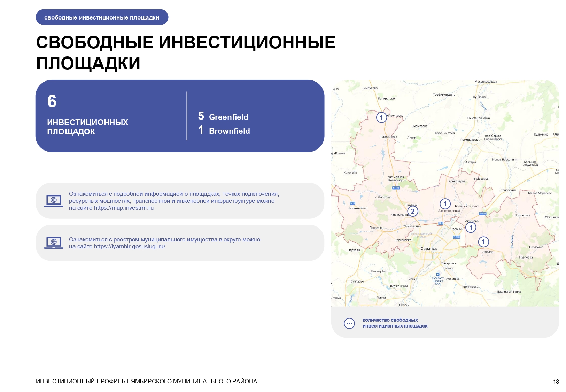This screenshot has width=566, height=392.
Task: Click the 'Алтары' map label
Action: pyautogui.click(x=471, y=162)
